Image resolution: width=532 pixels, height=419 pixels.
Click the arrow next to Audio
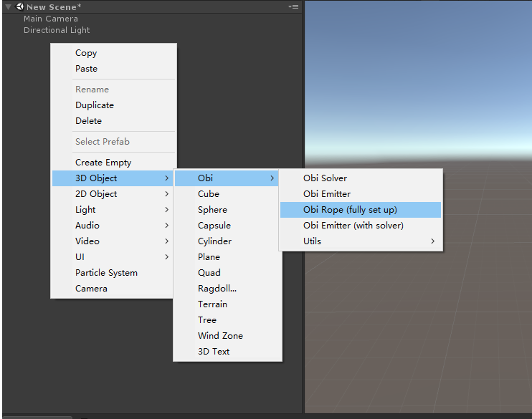[166, 226]
